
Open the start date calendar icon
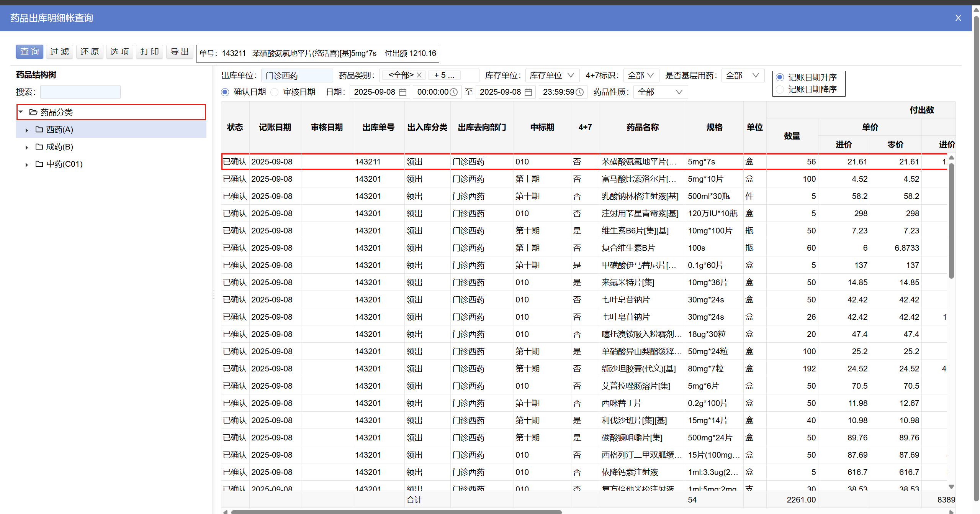402,92
